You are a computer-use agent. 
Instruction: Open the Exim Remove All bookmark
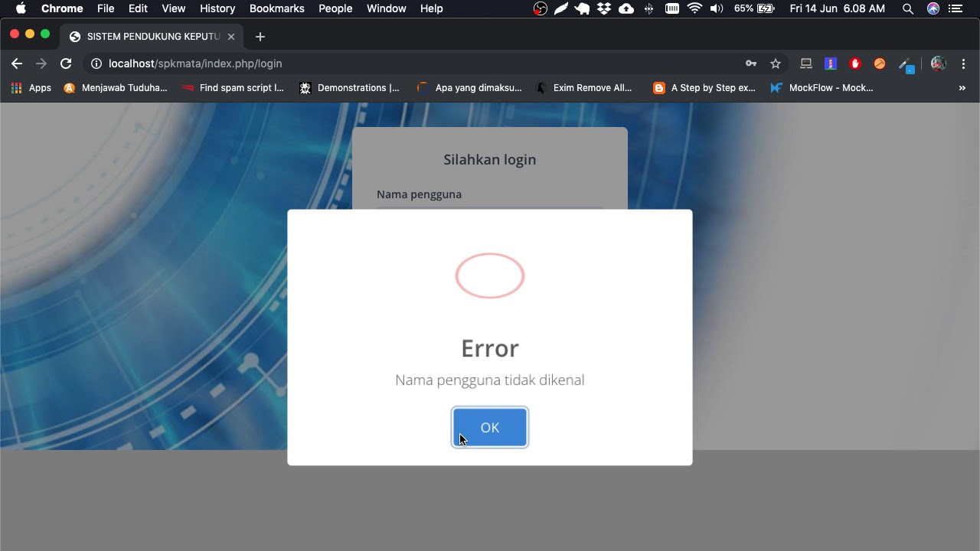(584, 88)
